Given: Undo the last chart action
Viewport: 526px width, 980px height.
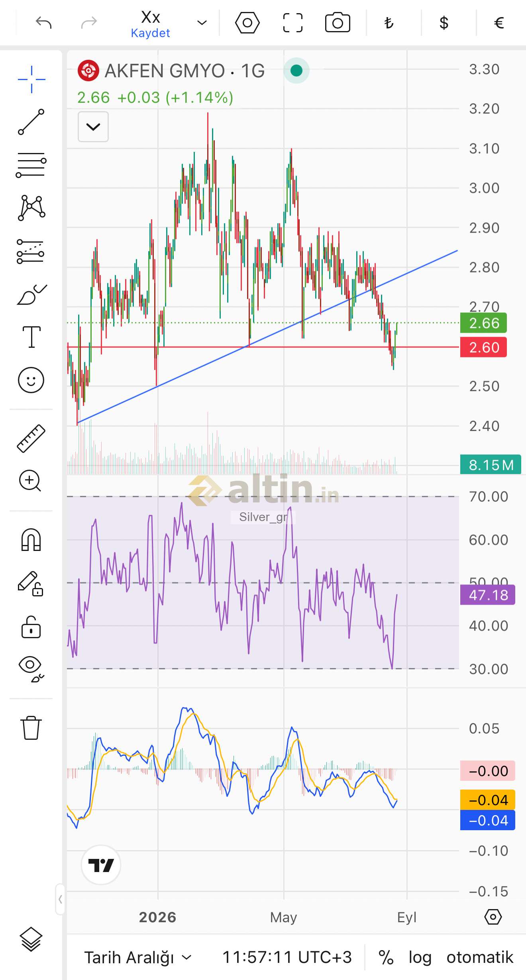Looking at the screenshot, I should pyautogui.click(x=43, y=23).
